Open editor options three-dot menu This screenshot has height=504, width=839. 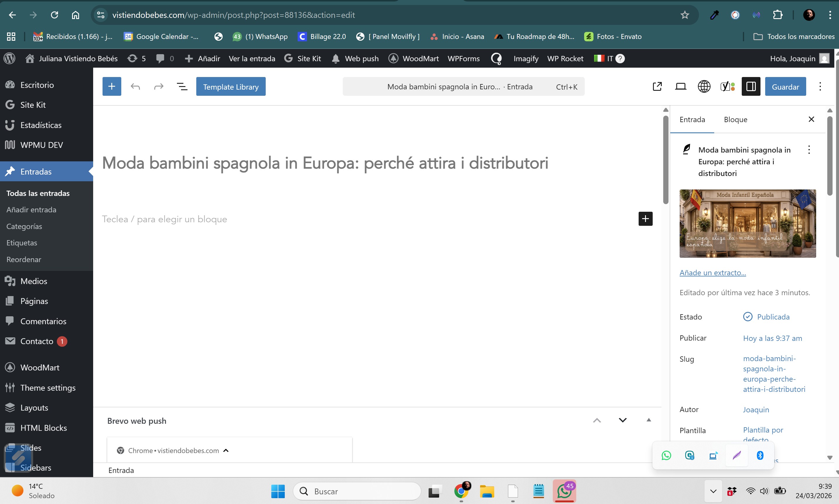coord(820,87)
